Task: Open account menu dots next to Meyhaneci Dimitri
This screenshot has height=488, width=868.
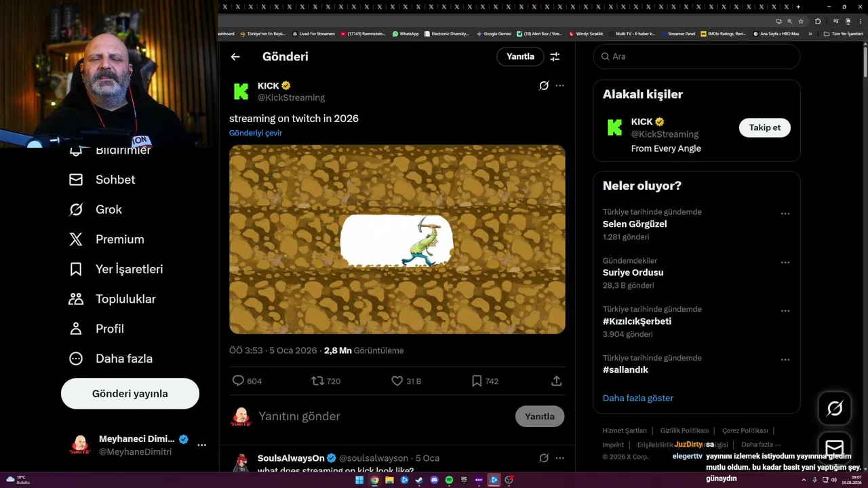Action: (x=201, y=445)
